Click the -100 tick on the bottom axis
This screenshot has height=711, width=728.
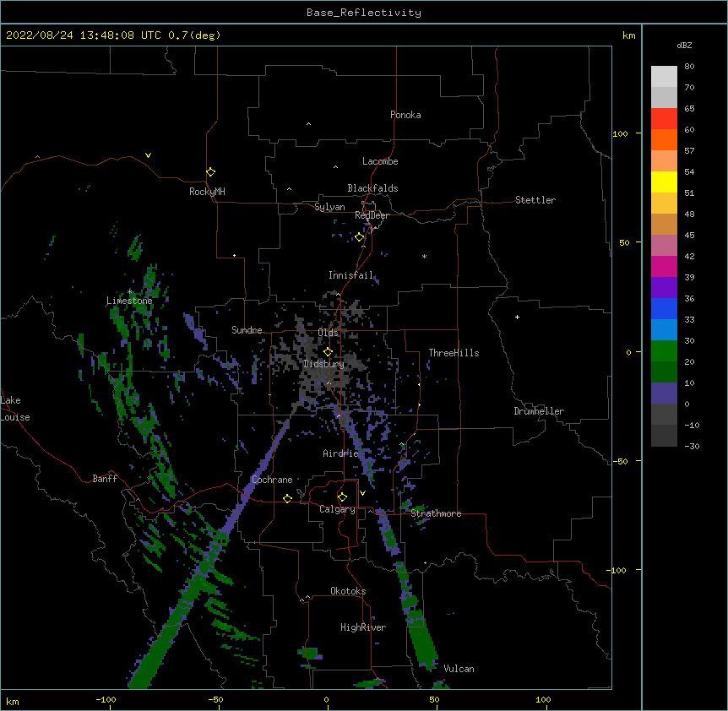pos(106,699)
